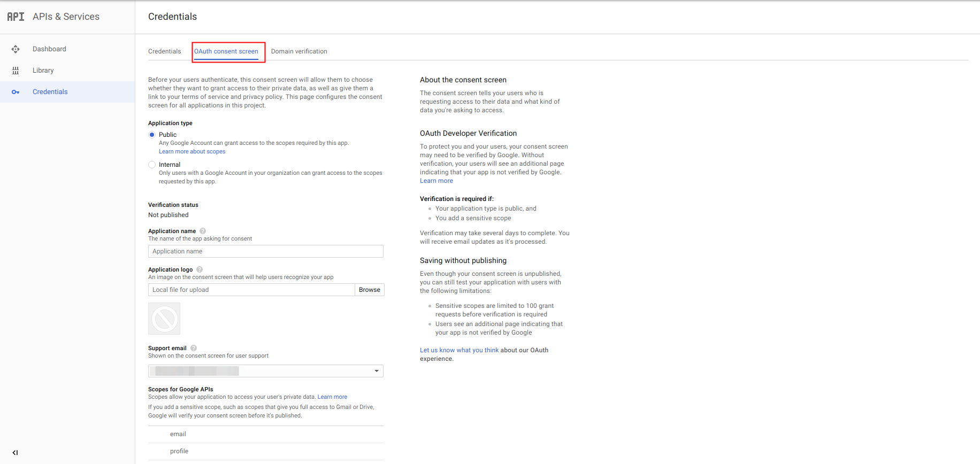Click the Library sidebar icon
980x464 pixels.
(16, 71)
